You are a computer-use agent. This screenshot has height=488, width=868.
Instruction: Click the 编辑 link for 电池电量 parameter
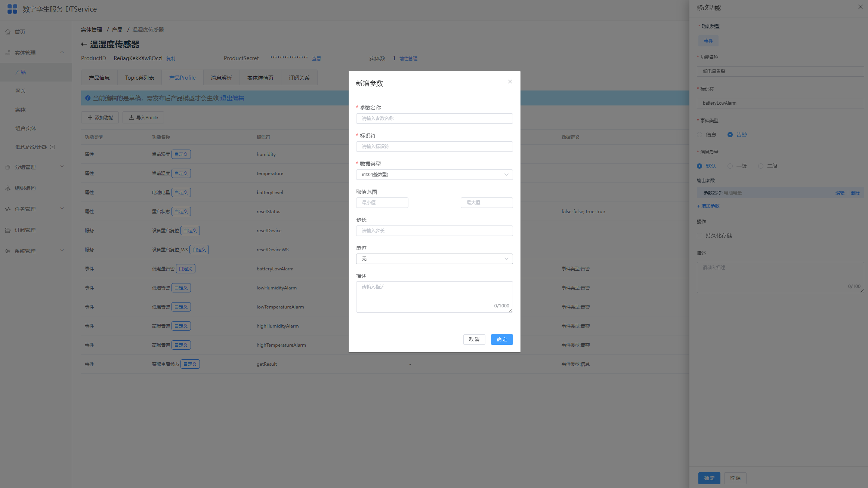pyautogui.click(x=840, y=193)
